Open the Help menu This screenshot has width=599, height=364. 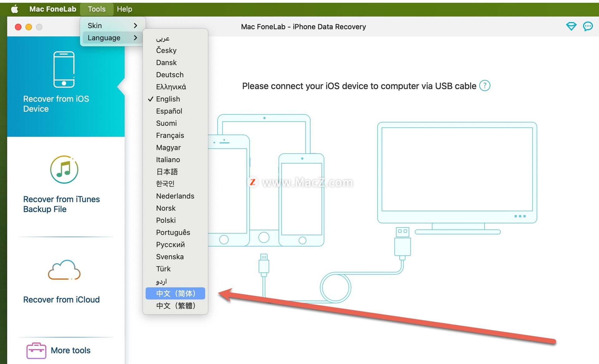pyautogui.click(x=124, y=9)
